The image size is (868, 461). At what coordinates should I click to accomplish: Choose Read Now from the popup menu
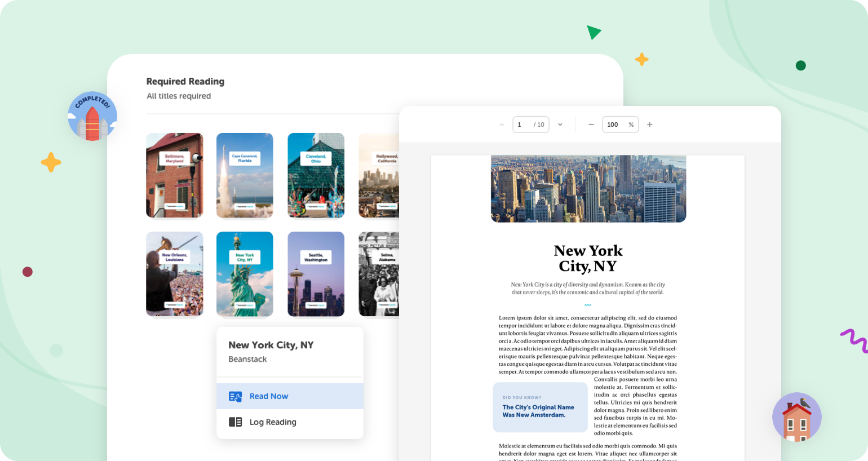290,396
